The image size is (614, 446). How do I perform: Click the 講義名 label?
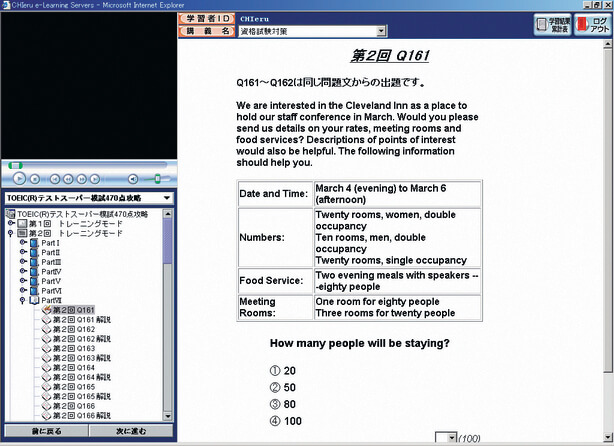[207, 31]
